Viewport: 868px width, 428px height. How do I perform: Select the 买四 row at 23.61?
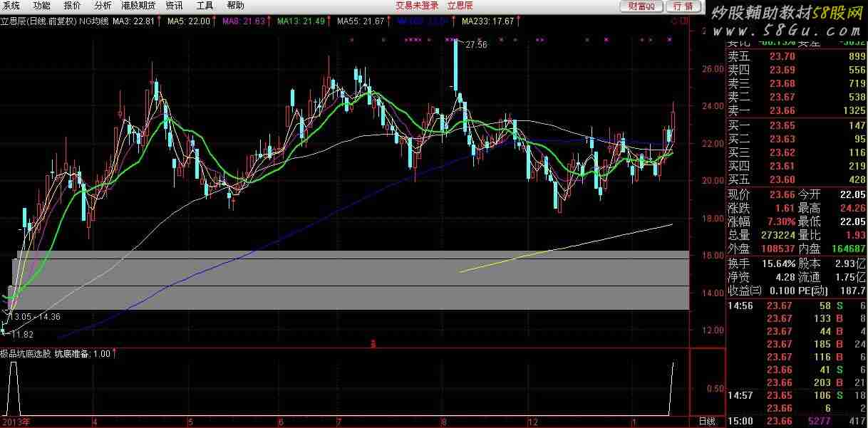coord(797,166)
